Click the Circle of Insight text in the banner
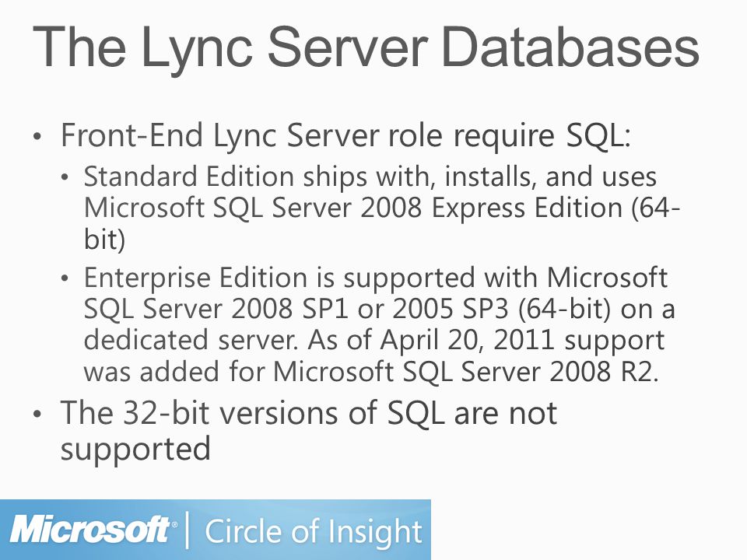747x560 pixels. (x=313, y=531)
